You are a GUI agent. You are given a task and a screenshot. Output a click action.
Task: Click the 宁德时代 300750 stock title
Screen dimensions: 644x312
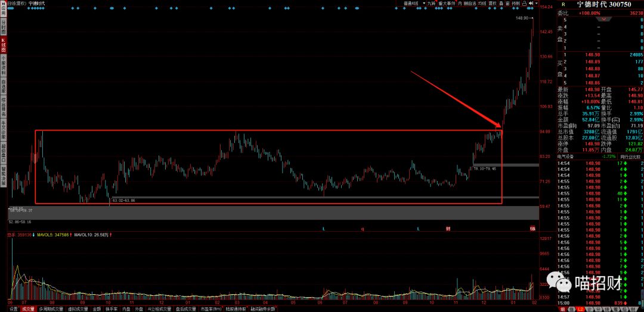[x=603, y=4]
